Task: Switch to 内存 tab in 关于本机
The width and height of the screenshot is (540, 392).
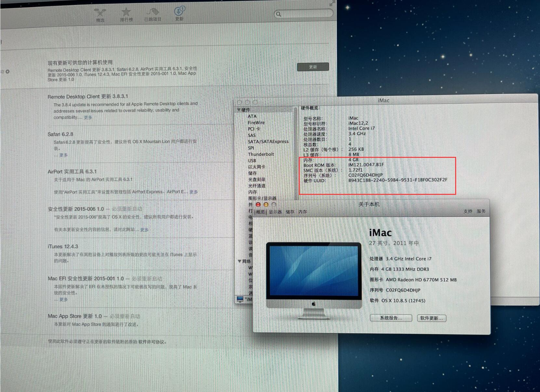Action: pos(303,212)
